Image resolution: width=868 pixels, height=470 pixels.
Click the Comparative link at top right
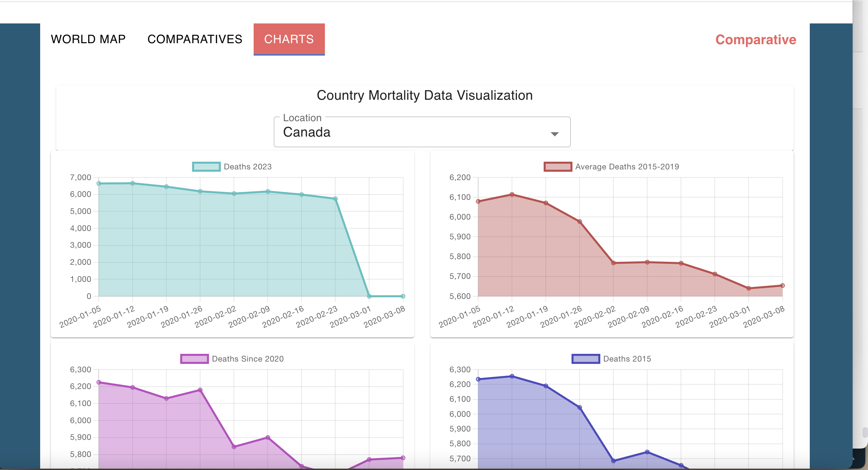[x=756, y=40]
